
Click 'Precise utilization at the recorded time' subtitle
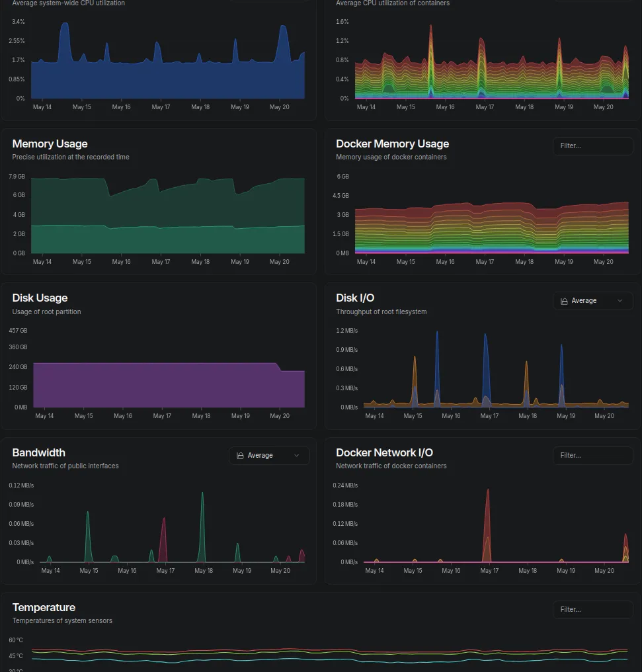point(71,157)
